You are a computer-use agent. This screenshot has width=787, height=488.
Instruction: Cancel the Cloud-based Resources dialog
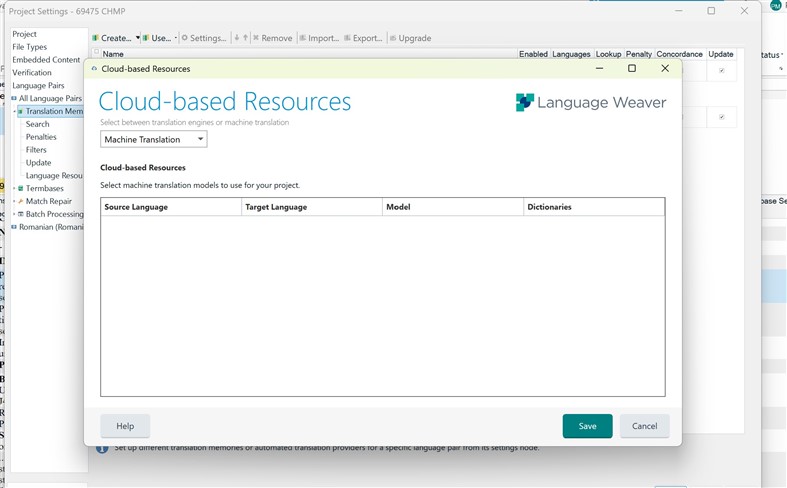[x=644, y=426]
